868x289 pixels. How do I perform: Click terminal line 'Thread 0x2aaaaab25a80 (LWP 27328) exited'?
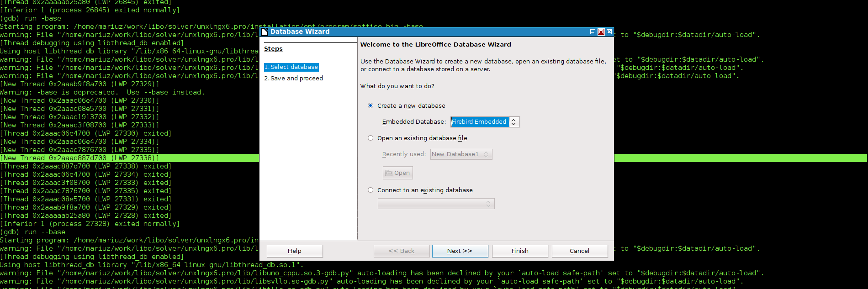85,215
